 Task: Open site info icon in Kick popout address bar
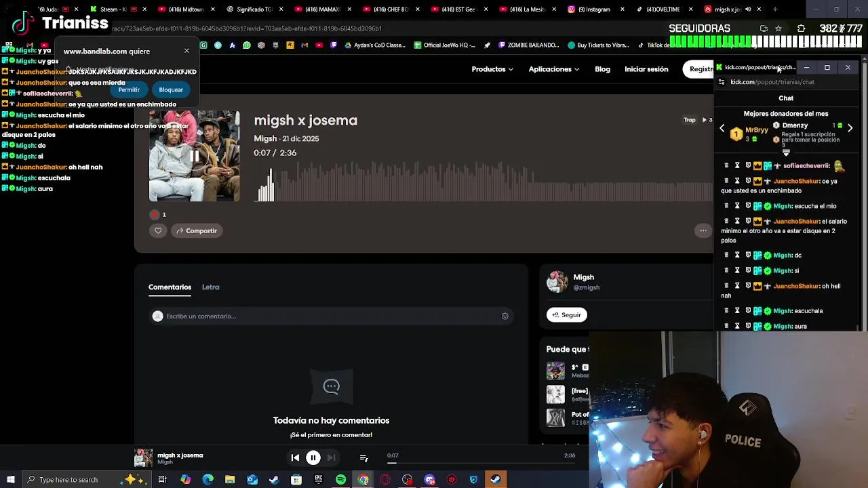point(722,82)
